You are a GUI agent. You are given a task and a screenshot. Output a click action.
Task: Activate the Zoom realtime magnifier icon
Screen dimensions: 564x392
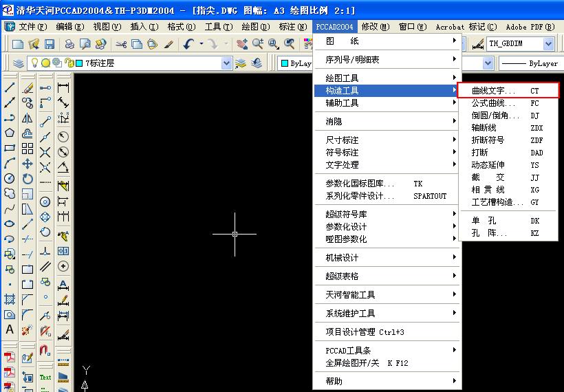point(257,44)
